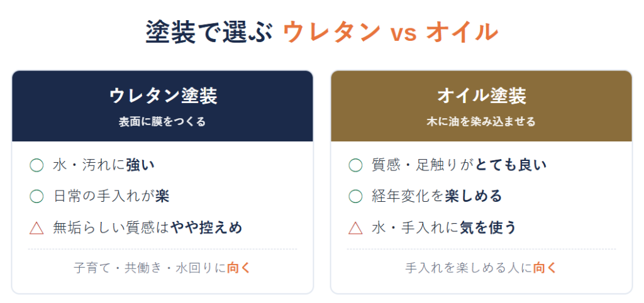Click the triangle icon beside 無垢らしい質感はやや控えめ
The width and height of the screenshot is (644, 303).
coord(36,227)
